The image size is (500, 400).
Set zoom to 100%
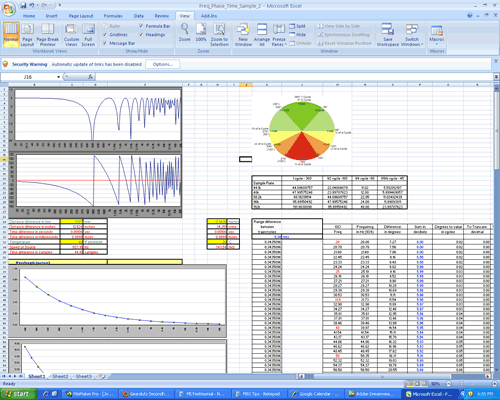[x=201, y=33]
